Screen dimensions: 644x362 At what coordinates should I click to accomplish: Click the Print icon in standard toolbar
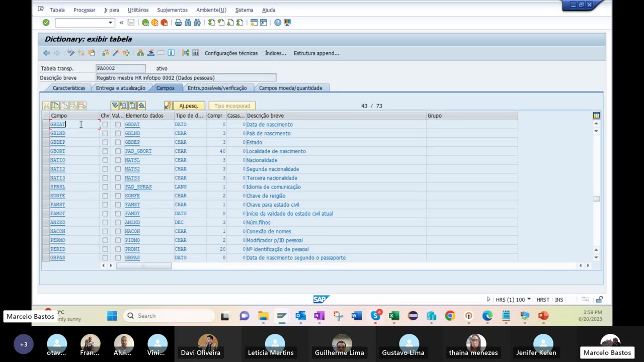[178, 23]
